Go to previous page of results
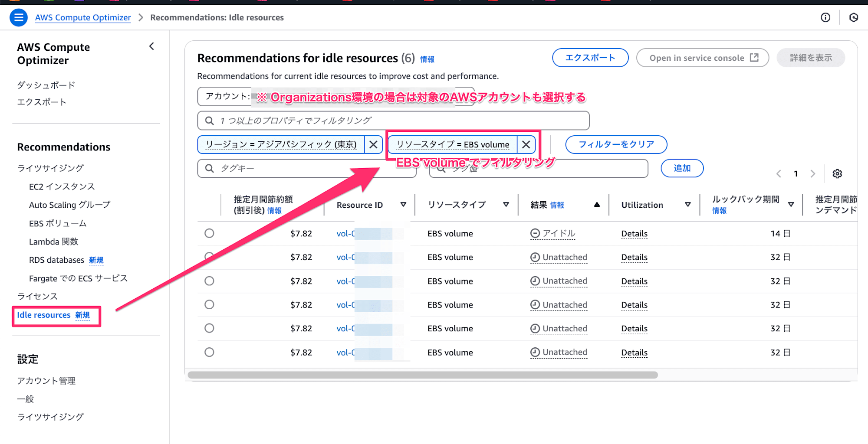 (x=779, y=174)
